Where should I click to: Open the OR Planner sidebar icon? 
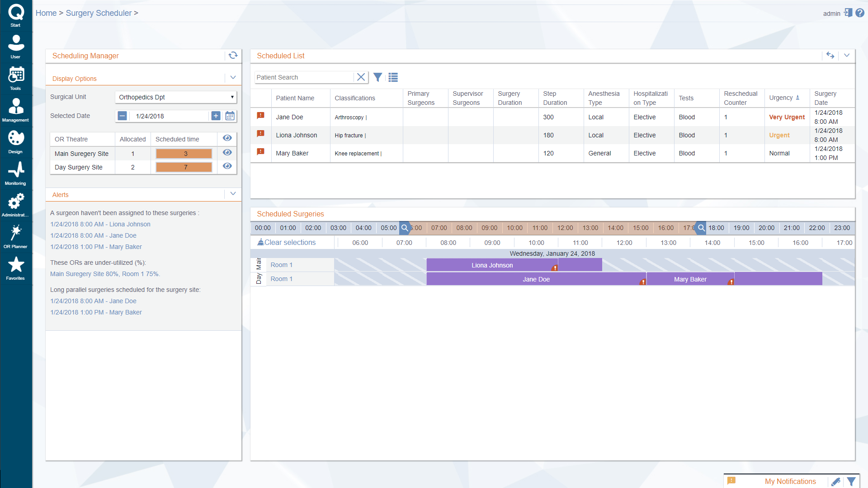click(x=16, y=237)
